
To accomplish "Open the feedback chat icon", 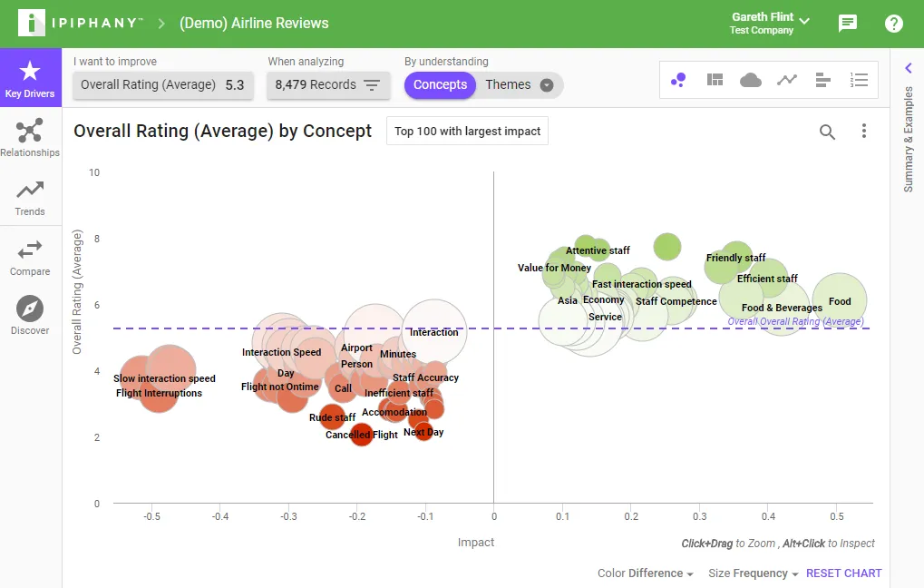I will [x=848, y=24].
